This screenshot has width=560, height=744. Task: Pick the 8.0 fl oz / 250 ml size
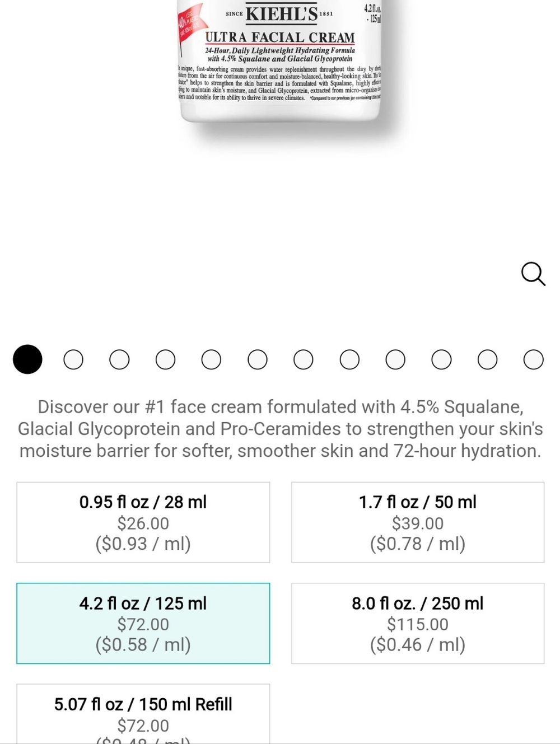click(418, 624)
